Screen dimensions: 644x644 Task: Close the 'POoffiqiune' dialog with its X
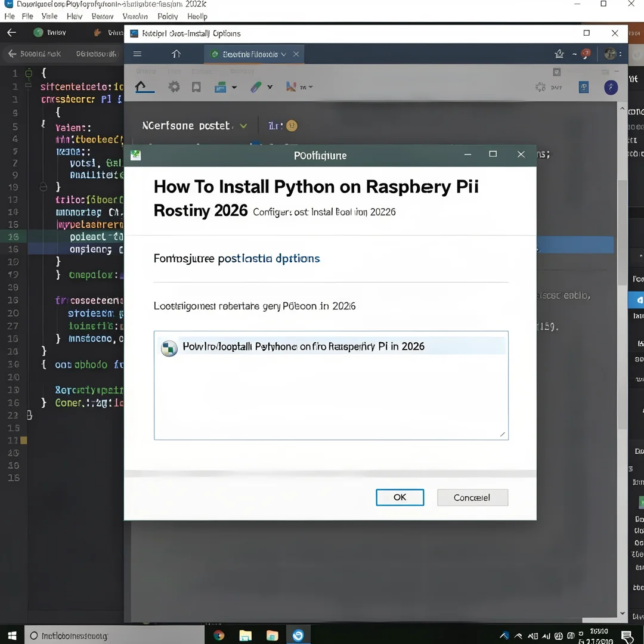coord(521,154)
